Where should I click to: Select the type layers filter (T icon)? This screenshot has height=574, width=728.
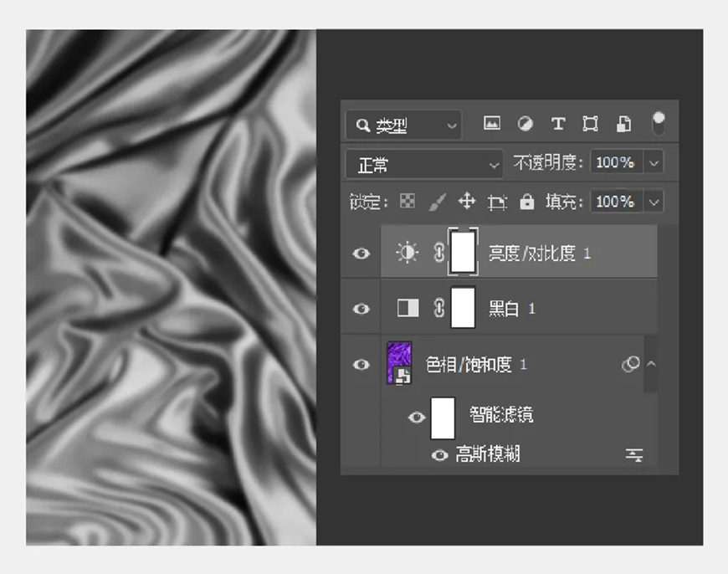(557, 123)
